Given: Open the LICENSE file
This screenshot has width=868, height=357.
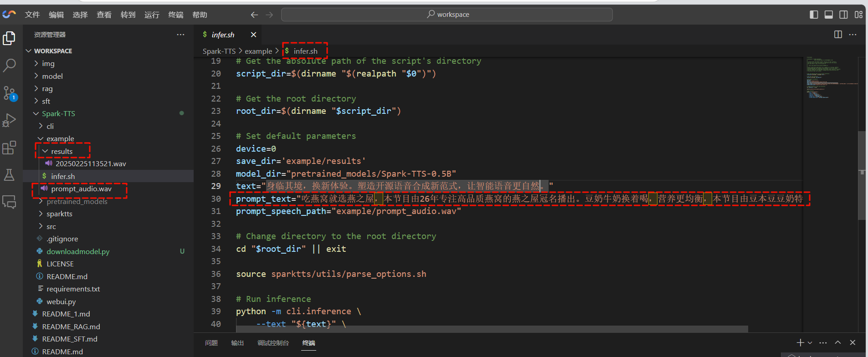Looking at the screenshot, I should click(108, 264).
